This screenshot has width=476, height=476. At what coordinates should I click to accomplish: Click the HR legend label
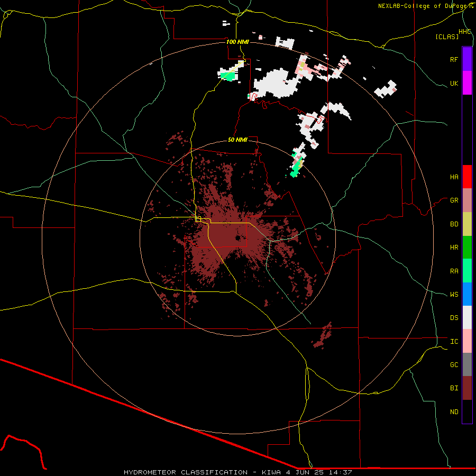tap(454, 248)
